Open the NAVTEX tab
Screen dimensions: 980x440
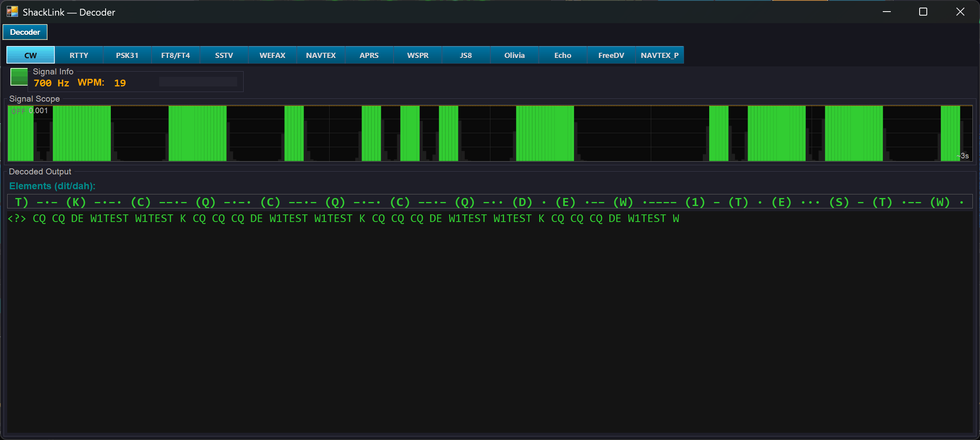coord(321,55)
